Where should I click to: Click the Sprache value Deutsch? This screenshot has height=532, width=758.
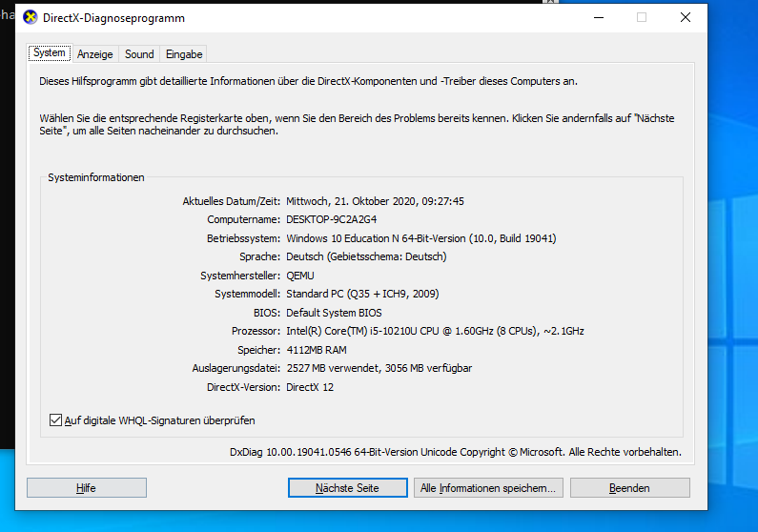click(x=366, y=256)
